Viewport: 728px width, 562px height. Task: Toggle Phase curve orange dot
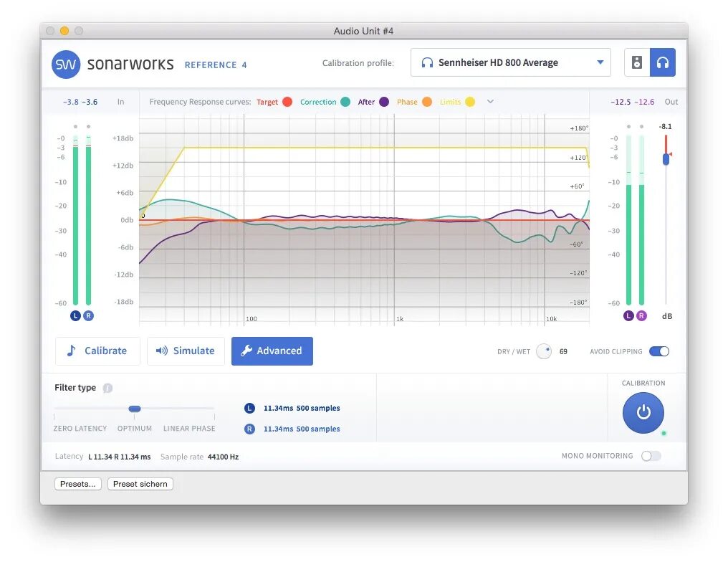tap(427, 102)
